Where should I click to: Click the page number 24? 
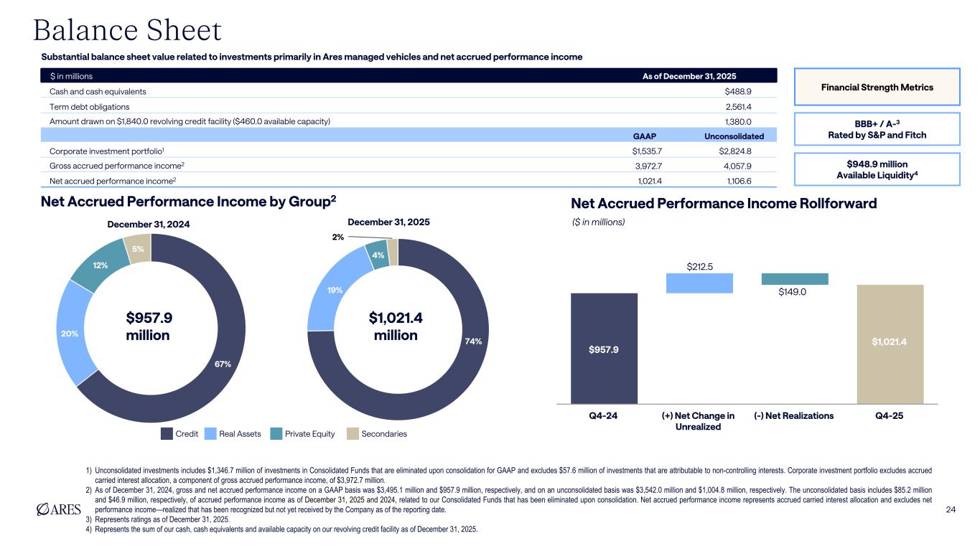tap(951, 510)
